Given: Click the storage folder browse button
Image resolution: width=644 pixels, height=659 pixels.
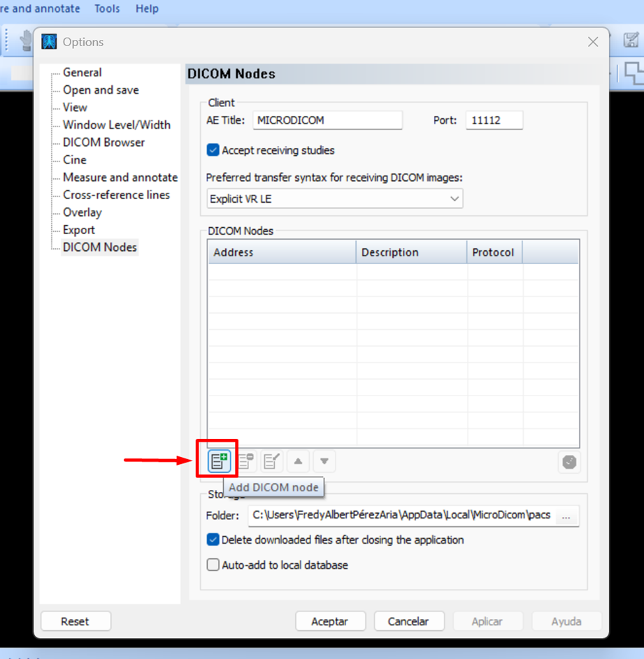Looking at the screenshot, I should click(566, 516).
